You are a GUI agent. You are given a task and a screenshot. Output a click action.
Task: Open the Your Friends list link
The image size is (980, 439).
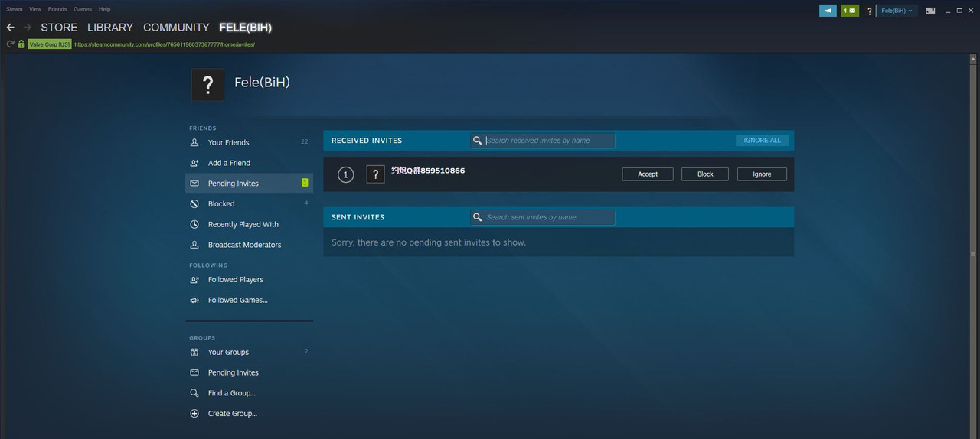coord(228,142)
